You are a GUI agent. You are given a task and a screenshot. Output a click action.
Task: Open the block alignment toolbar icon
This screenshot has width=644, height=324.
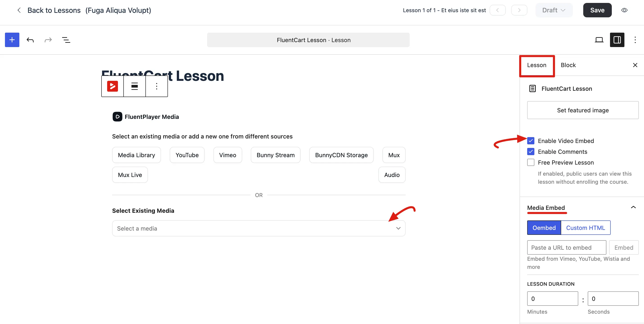pyautogui.click(x=135, y=86)
